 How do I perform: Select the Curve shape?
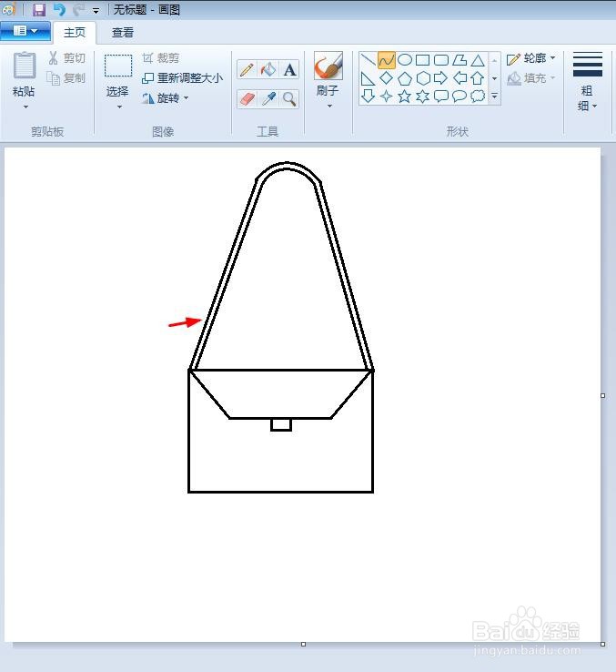[387, 60]
